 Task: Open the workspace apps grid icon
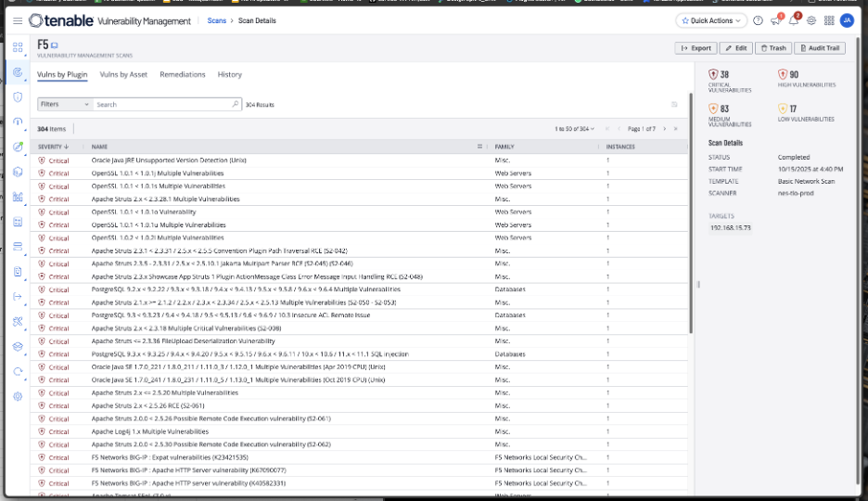point(829,20)
